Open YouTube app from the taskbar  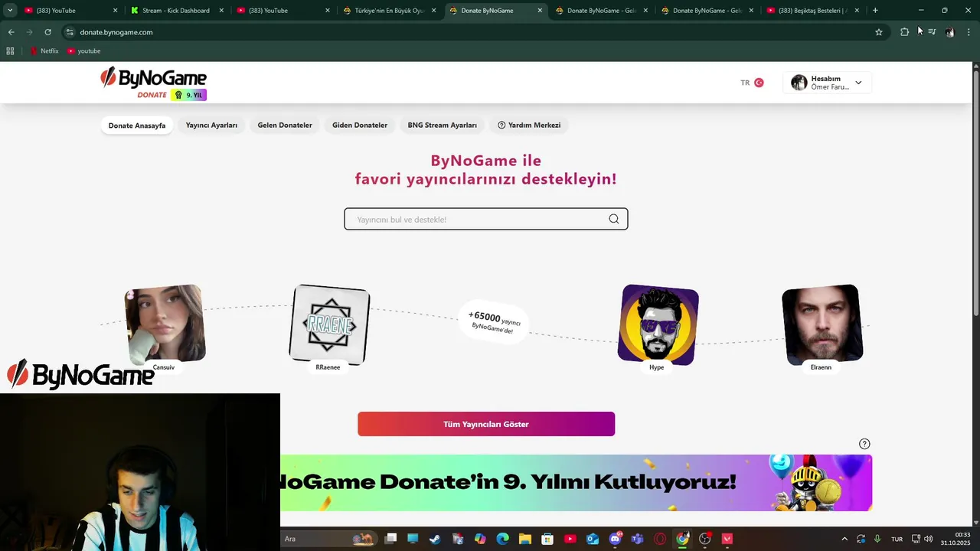click(x=570, y=539)
